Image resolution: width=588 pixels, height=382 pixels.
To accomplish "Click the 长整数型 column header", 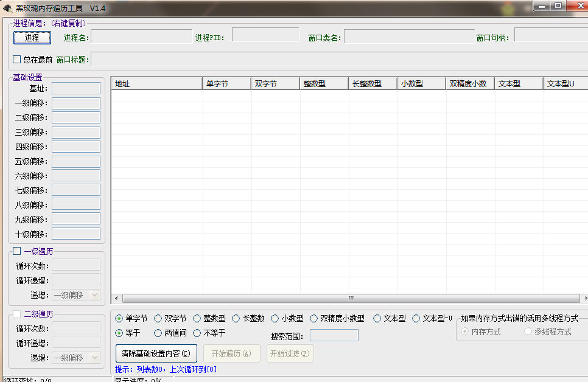I will click(373, 83).
